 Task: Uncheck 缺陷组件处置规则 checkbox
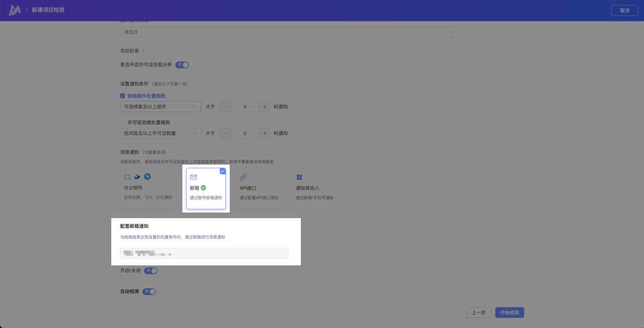point(123,96)
